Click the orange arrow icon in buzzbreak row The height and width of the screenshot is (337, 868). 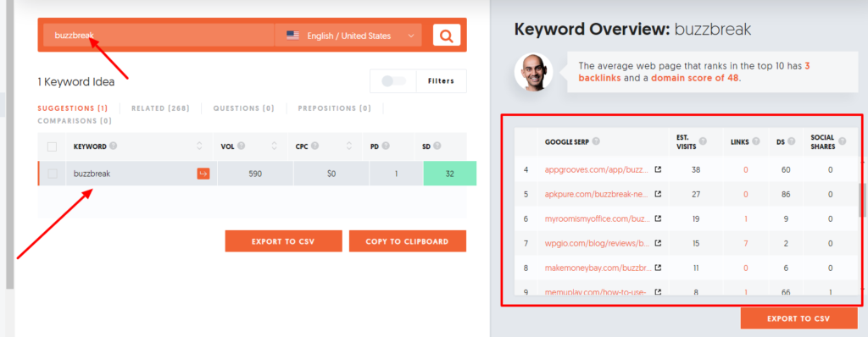pyautogui.click(x=203, y=174)
